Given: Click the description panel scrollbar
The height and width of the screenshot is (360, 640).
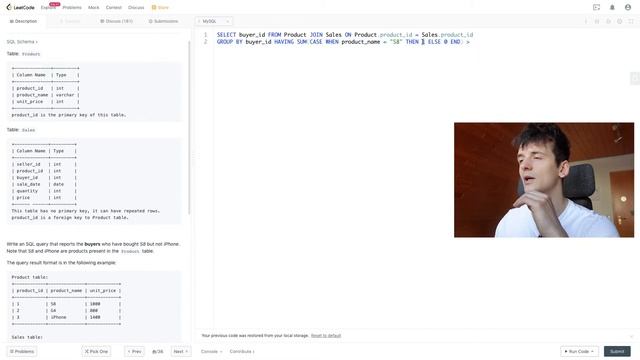Looking at the screenshot, I should (x=189, y=127).
